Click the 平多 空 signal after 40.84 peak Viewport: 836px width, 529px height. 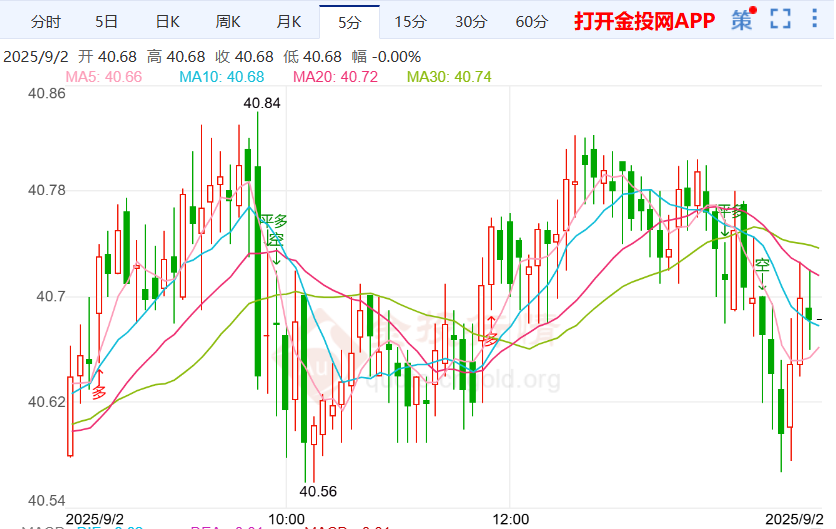[x=274, y=230]
